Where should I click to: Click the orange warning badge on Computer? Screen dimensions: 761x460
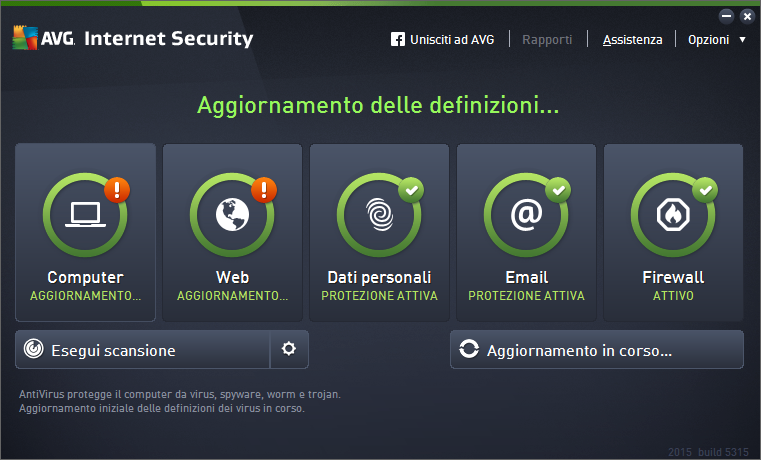[x=117, y=190]
